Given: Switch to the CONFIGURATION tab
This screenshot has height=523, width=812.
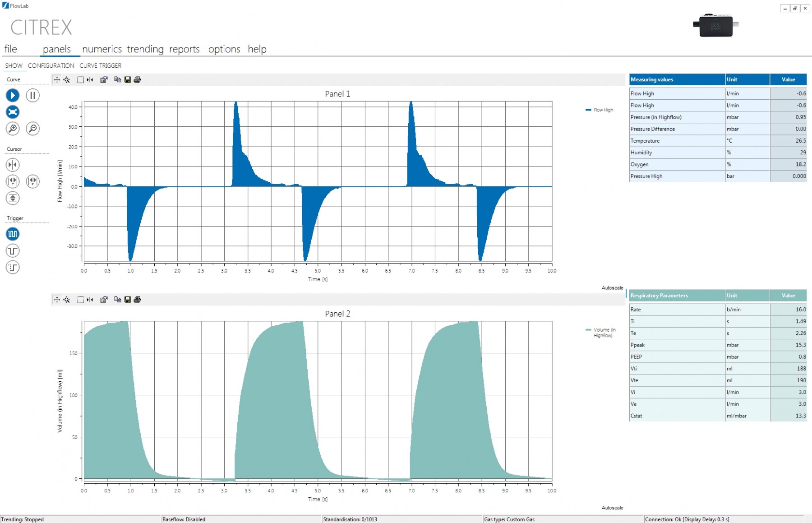Looking at the screenshot, I should click(51, 65).
